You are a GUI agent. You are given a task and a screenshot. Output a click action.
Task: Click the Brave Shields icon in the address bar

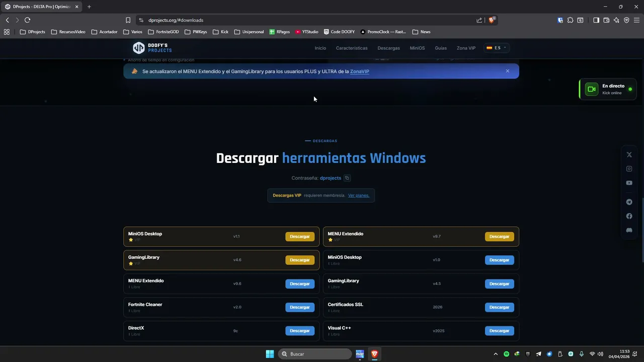492,20
